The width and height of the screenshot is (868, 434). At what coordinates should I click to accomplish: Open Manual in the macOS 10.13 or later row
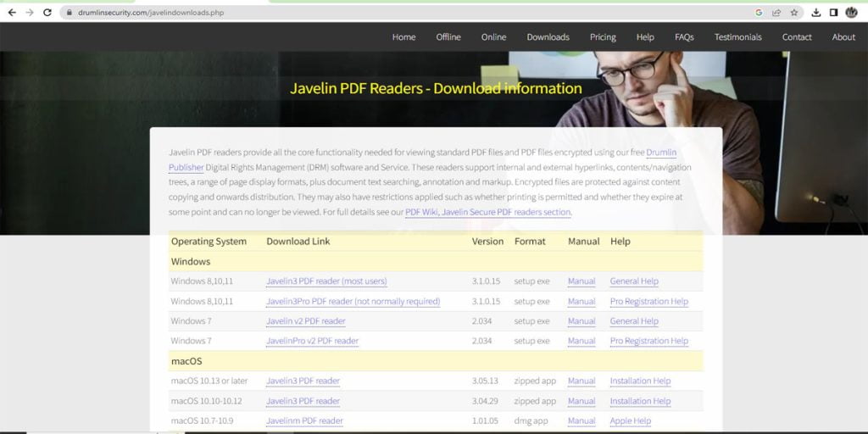click(x=581, y=381)
